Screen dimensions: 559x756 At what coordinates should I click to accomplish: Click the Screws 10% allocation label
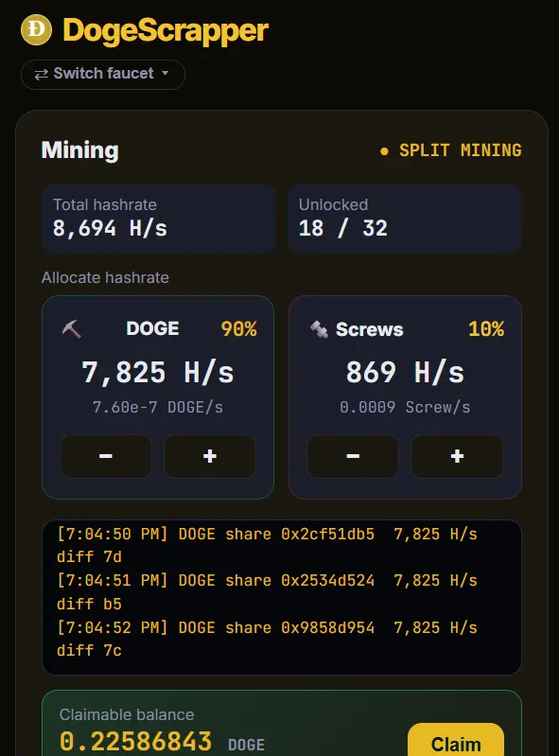[486, 329]
